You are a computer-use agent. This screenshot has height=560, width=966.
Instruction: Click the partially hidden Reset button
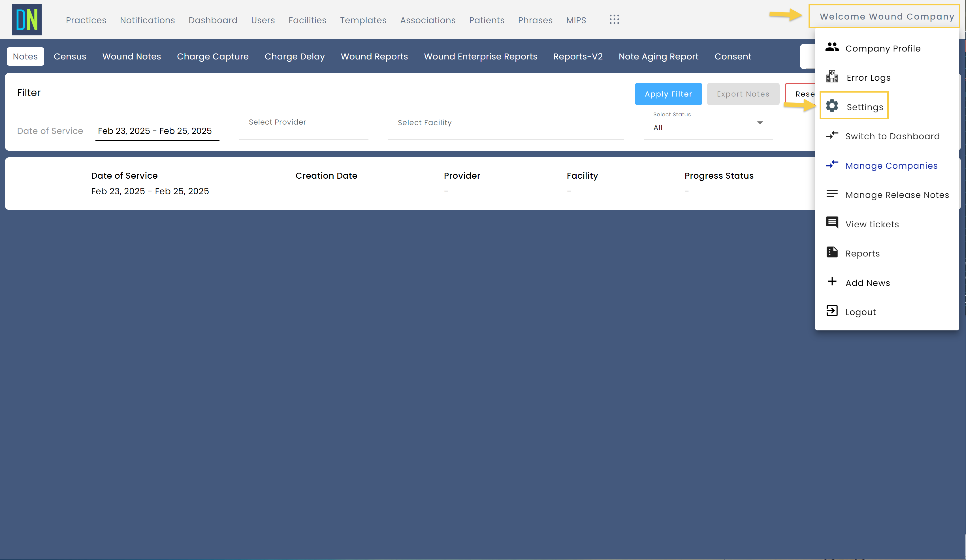(x=800, y=94)
